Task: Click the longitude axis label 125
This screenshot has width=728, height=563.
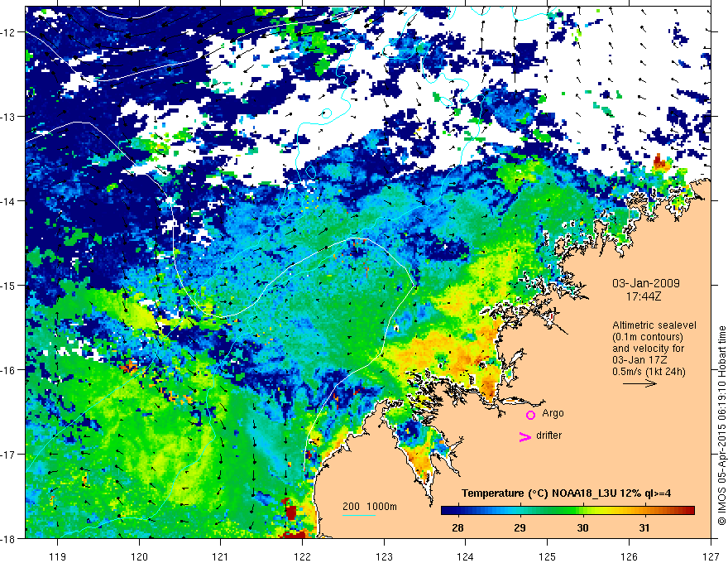Action: point(548,556)
